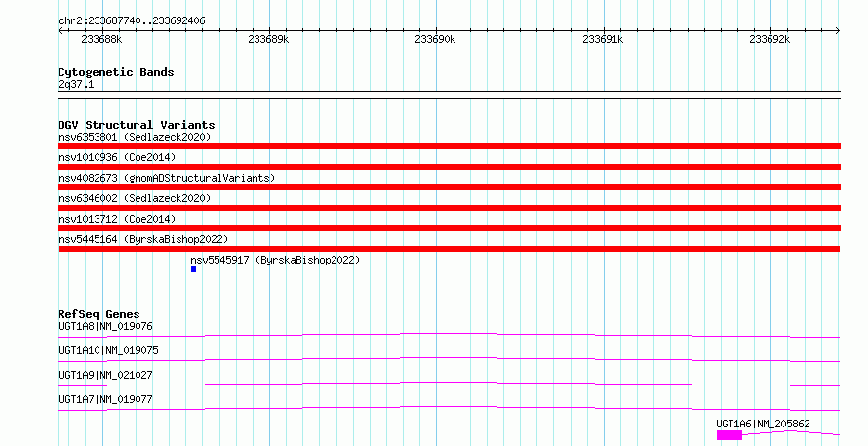Screen dimensions: 868x446
Task: Click the UGT1A9|NM_021027 gene label
Action: (x=105, y=375)
